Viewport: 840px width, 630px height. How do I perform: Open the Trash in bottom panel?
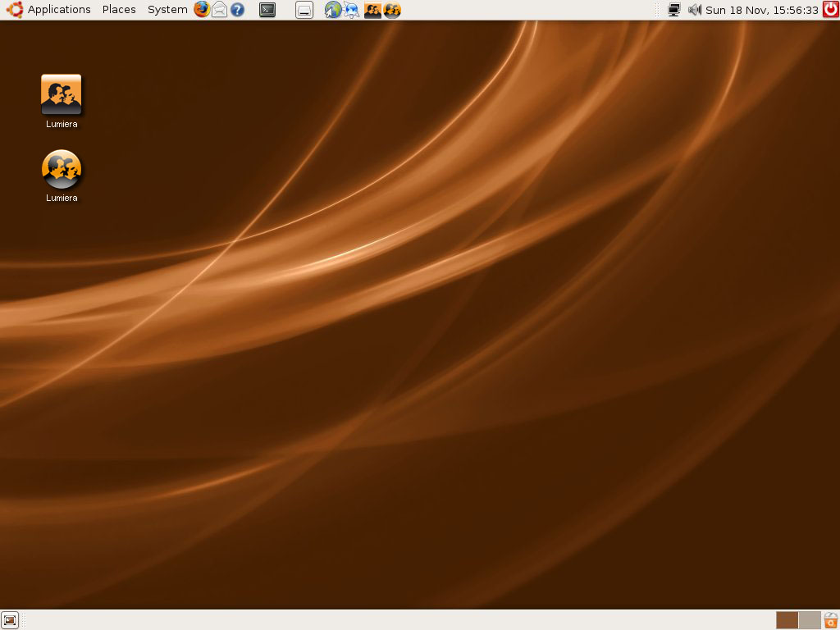[x=831, y=620]
